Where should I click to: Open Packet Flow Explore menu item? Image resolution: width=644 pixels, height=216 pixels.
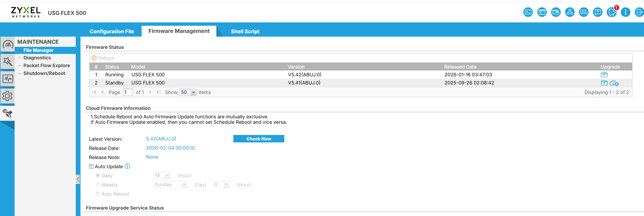pyautogui.click(x=47, y=65)
